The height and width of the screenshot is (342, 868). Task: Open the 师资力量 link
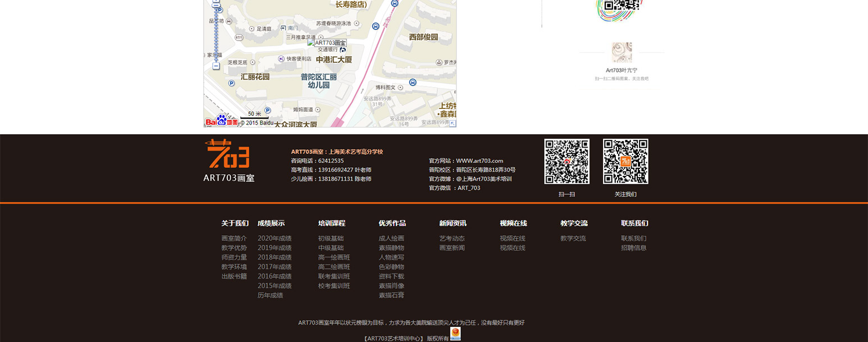click(234, 257)
